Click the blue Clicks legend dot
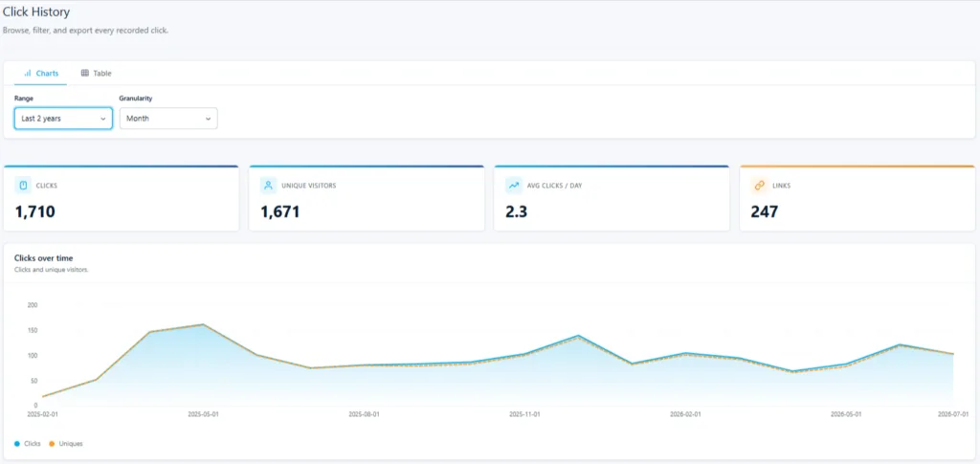This screenshot has height=464, width=980. click(17, 443)
